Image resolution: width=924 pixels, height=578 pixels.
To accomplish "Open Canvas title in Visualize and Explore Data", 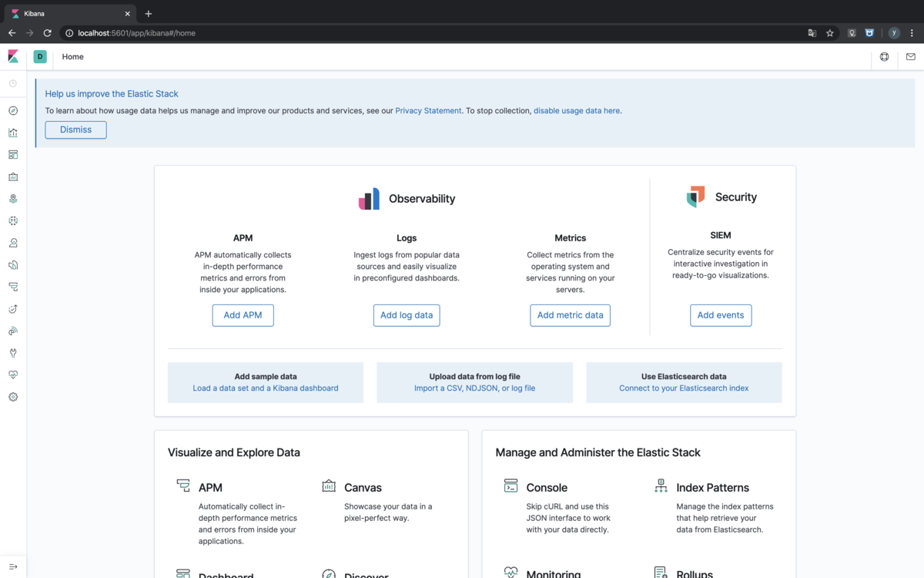I will click(x=363, y=488).
